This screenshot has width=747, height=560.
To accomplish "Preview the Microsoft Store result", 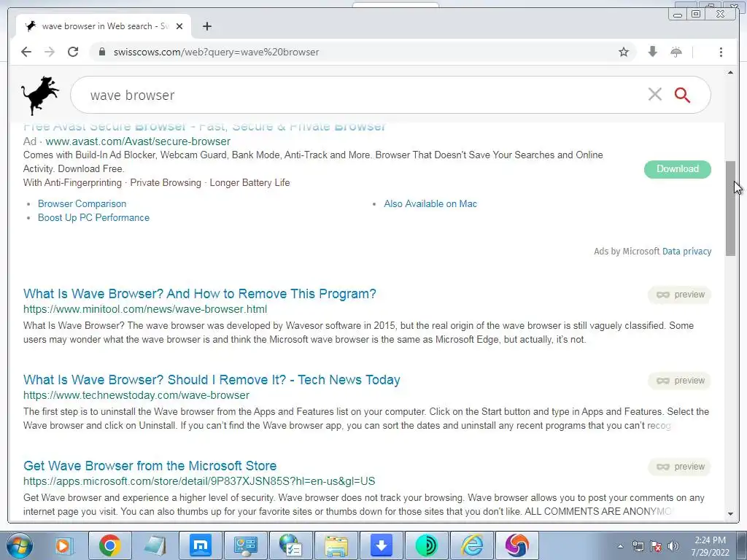I will 679,467.
